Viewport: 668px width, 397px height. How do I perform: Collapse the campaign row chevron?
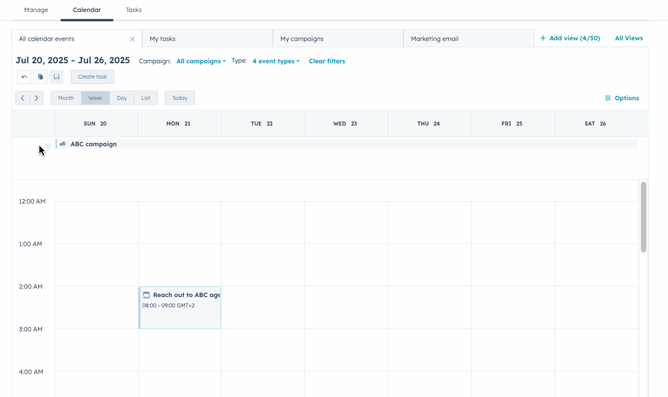pyautogui.click(x=48, y=146)
